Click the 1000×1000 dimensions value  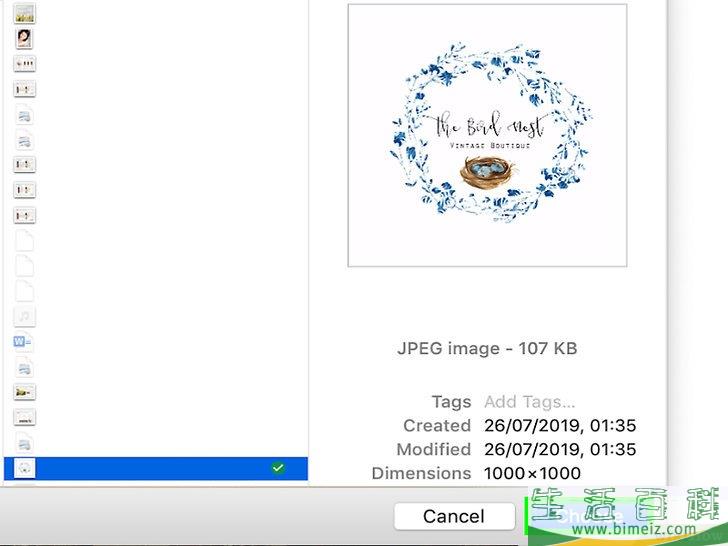(532, 473)
